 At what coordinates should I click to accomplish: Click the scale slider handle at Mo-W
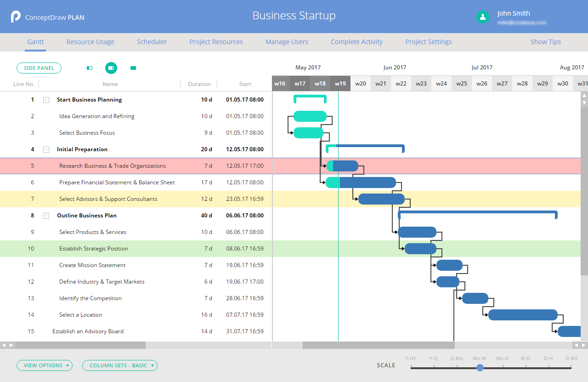pyautogui.click(x=480, y=368)
